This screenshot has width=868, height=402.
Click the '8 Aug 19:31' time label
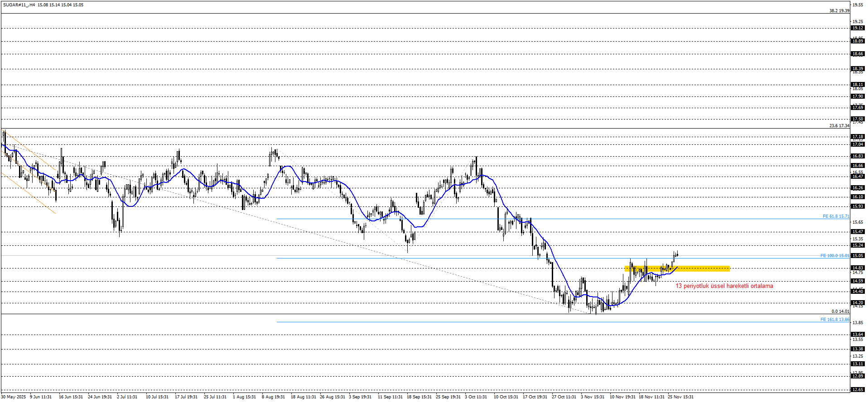point(273,397)
